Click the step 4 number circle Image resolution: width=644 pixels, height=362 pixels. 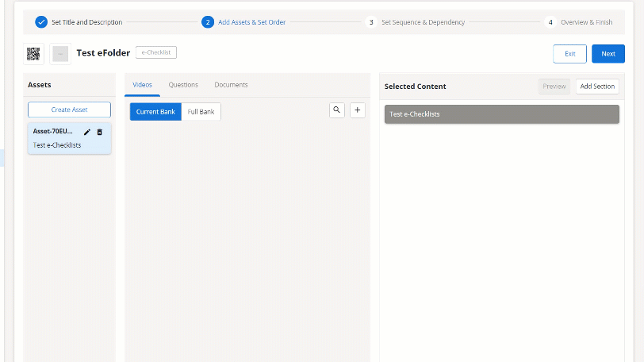click(550, 22)
